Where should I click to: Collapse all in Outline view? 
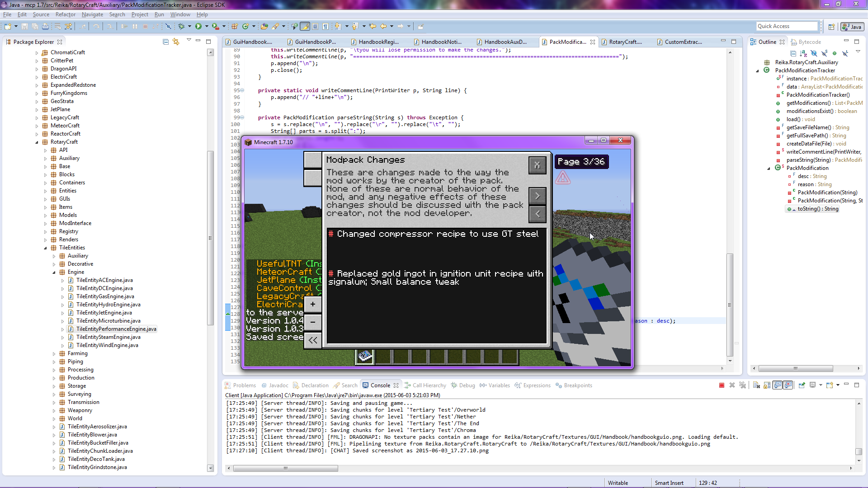(x=793, y=53)
